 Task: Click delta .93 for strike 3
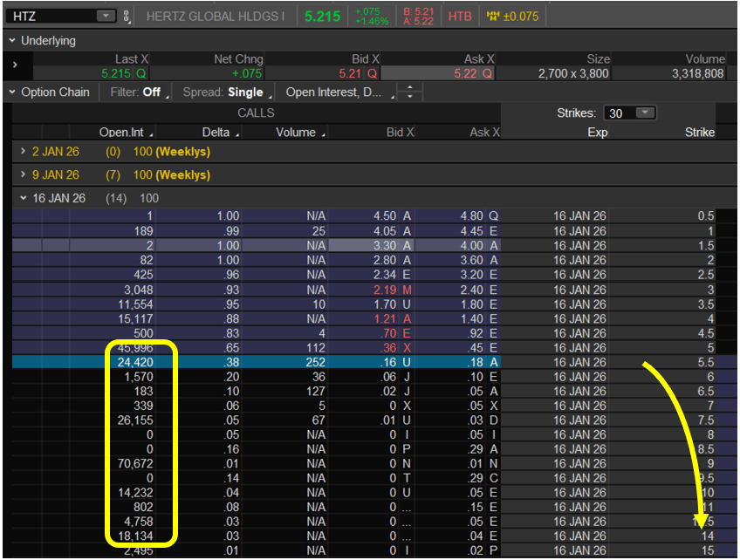coord(232,290)
